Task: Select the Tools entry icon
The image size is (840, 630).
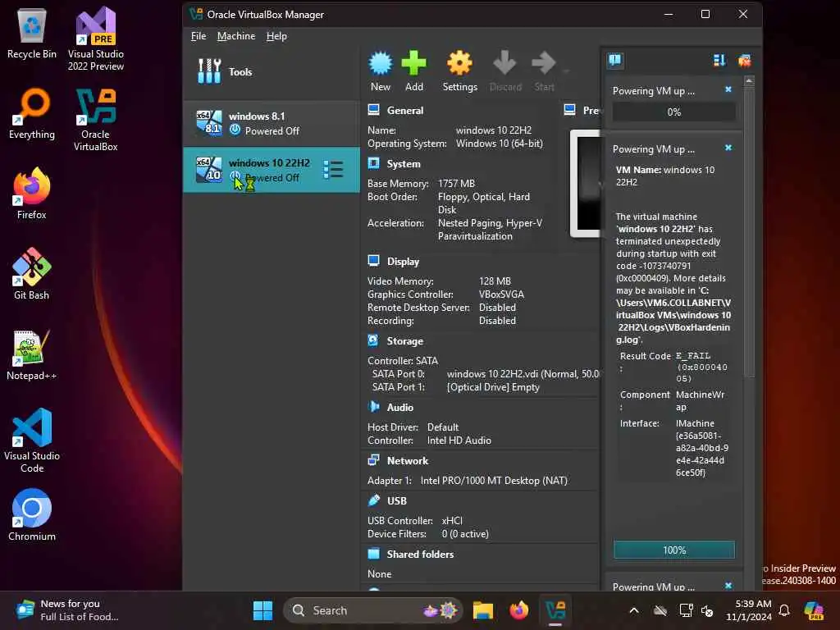Action: pos(209,71)
